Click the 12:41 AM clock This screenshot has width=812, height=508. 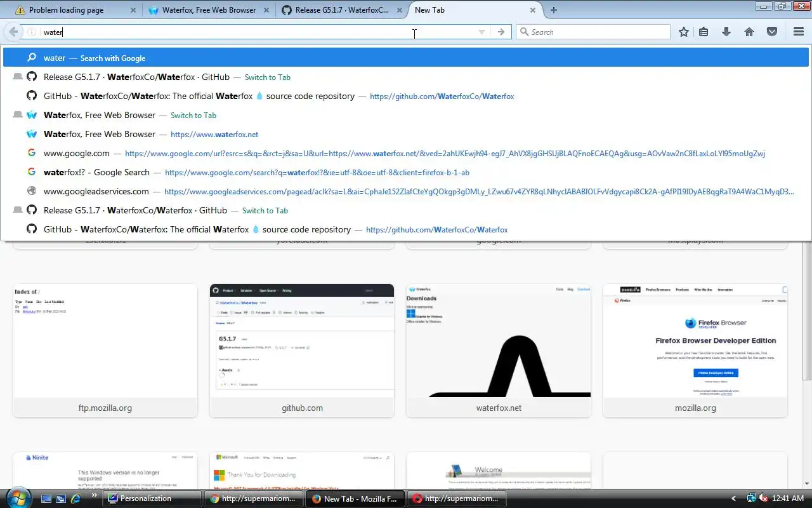pos(789,498)
